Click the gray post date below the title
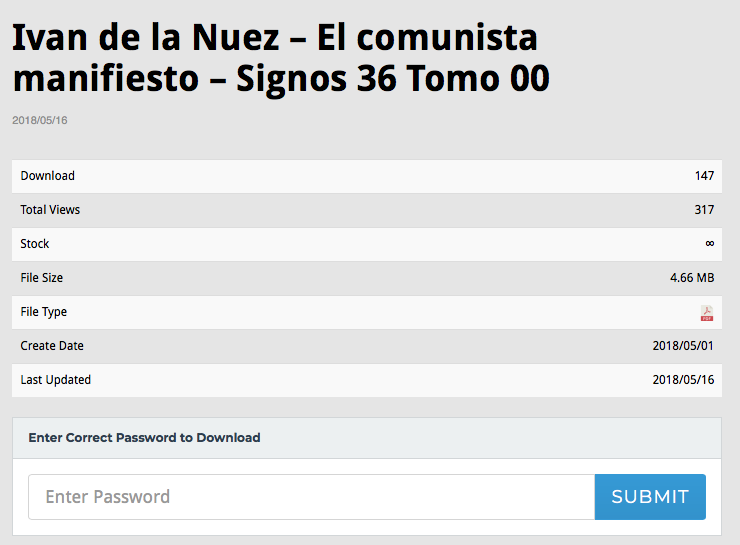 40,121
